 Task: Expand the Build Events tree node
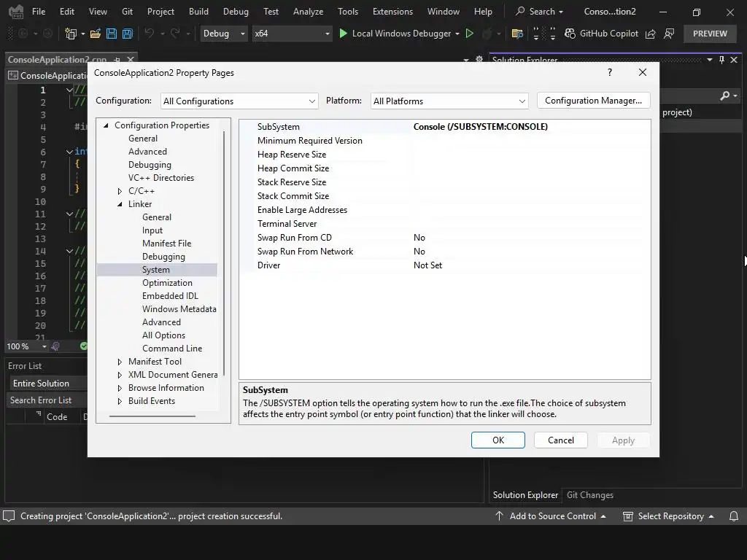120,402
